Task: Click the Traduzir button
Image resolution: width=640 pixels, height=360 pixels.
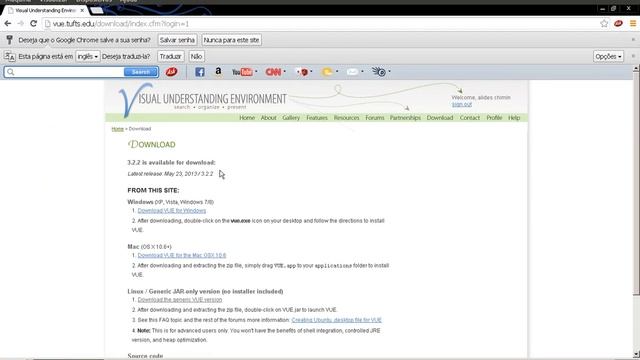Action: (x=171, y=56)
